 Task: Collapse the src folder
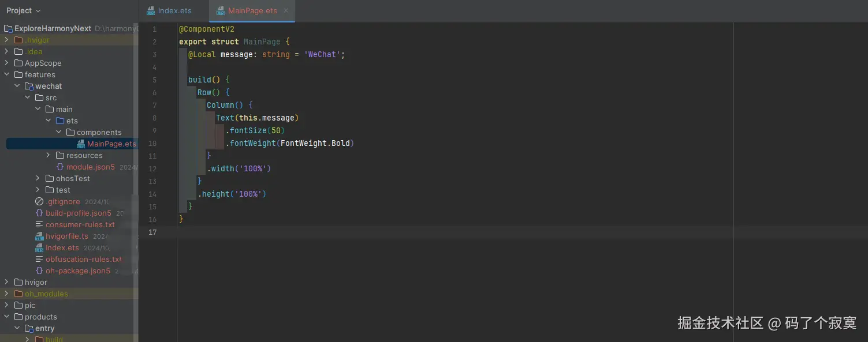coord(27,97)
